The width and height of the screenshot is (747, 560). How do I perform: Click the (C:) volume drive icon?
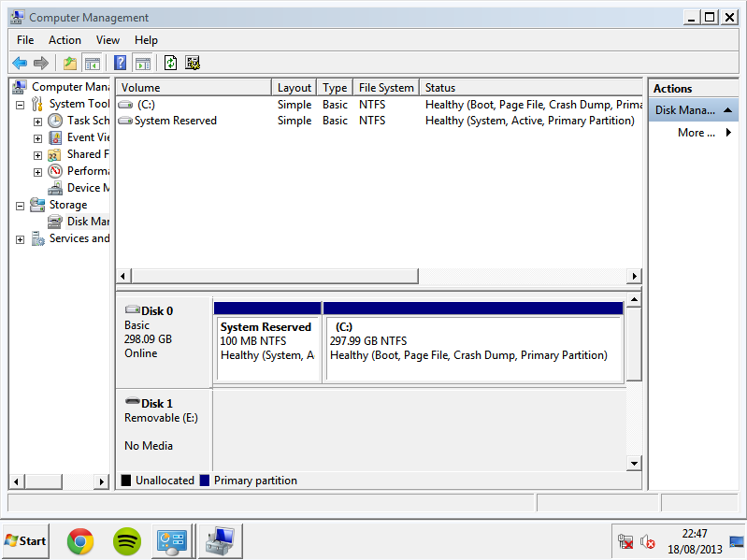125,105
